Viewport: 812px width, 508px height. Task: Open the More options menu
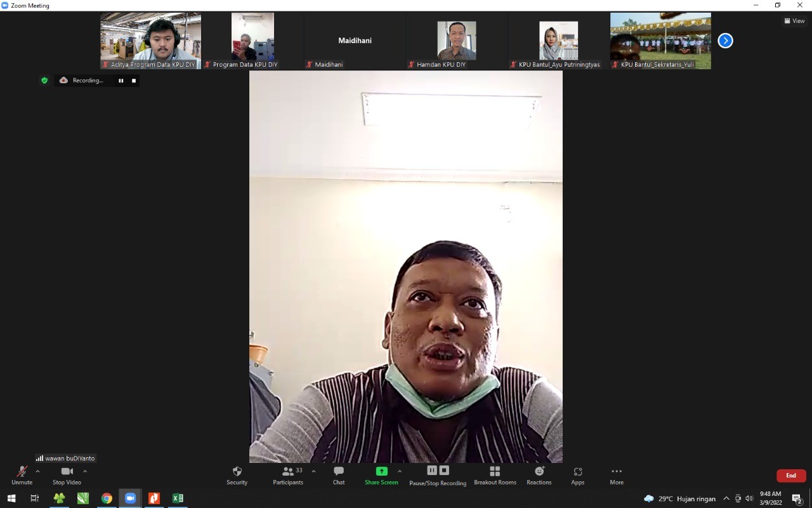pyautogui.click(x=617, y=475)
